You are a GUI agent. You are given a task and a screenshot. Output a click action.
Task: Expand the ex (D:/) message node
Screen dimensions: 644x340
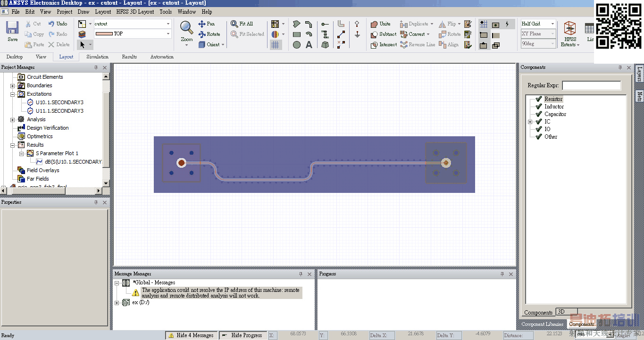(x=117, y=303)
